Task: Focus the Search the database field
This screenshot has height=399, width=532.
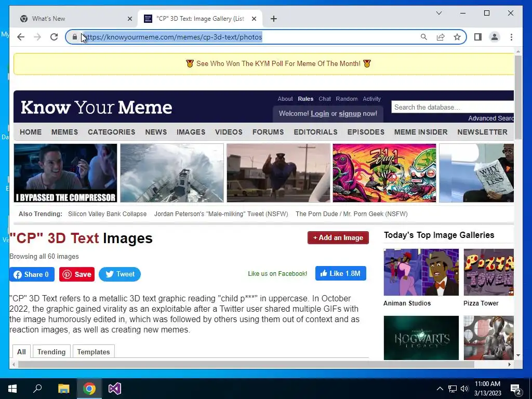Action: point(453,107)
